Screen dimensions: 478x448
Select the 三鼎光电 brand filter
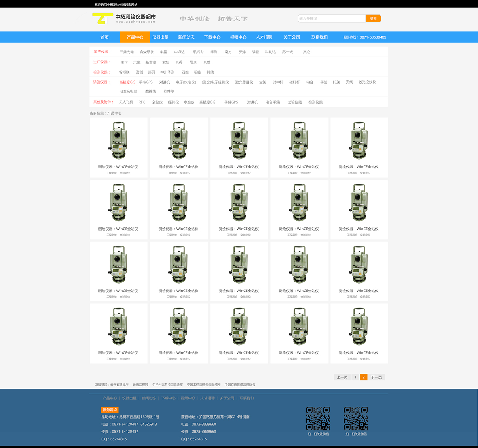[127, 52]
